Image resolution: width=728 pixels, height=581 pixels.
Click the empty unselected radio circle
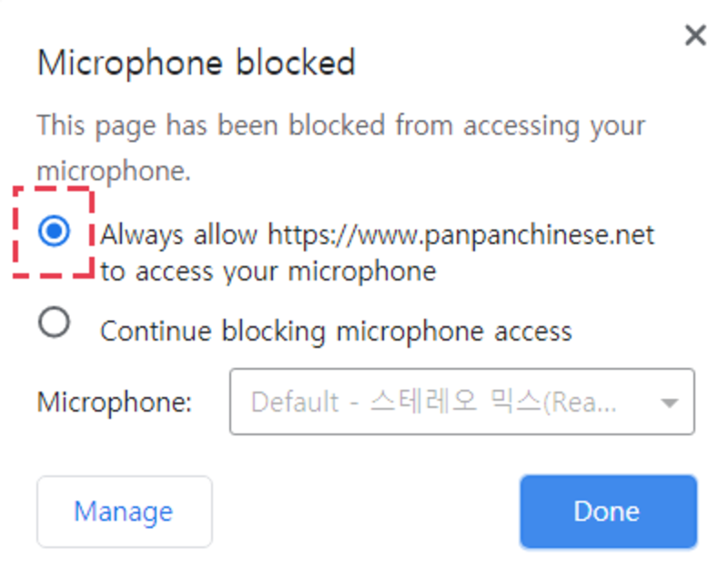(55, 321)
